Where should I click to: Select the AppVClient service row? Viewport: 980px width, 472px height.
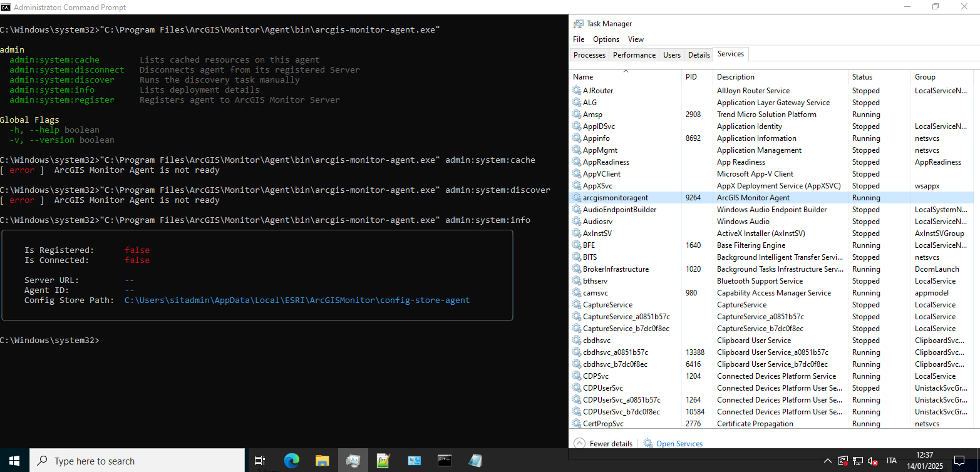coord(771,174)
